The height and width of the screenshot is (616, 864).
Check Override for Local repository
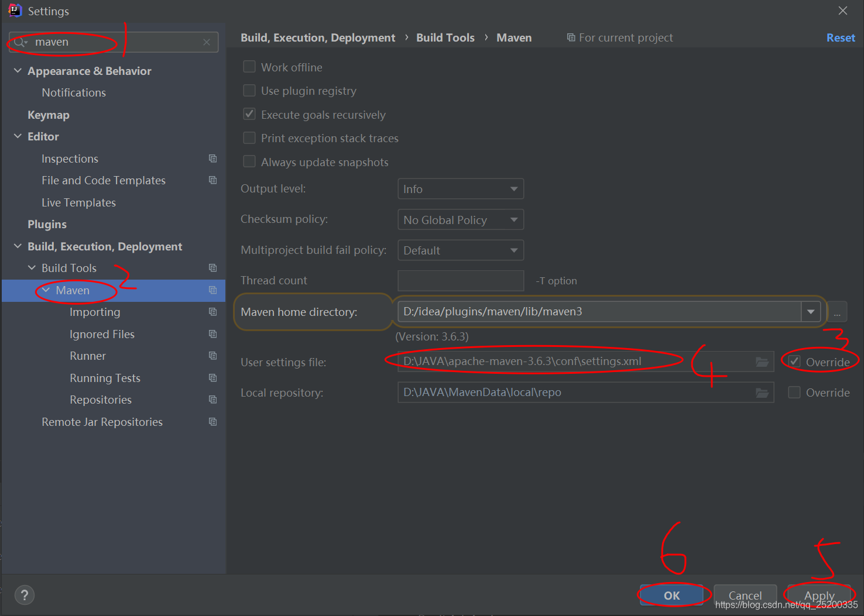coord(794,392)
